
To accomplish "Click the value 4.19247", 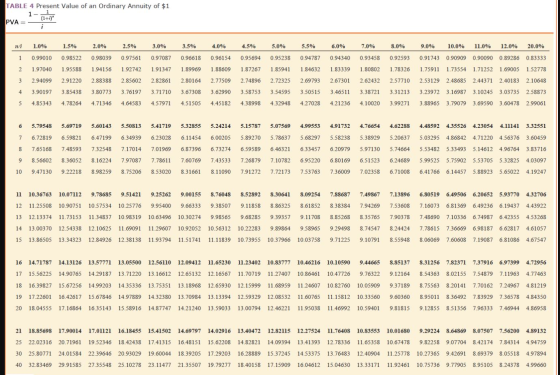I will point(536,172).
